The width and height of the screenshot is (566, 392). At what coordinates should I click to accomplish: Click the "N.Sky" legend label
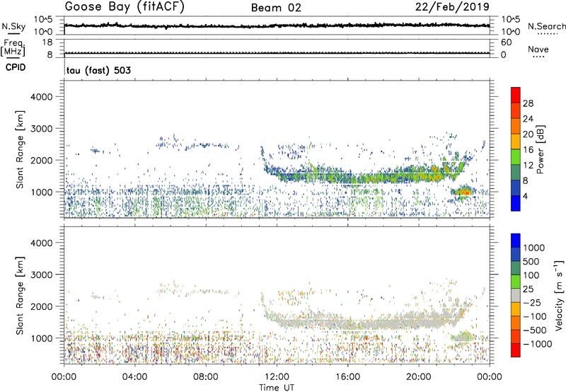click(13, 26)
